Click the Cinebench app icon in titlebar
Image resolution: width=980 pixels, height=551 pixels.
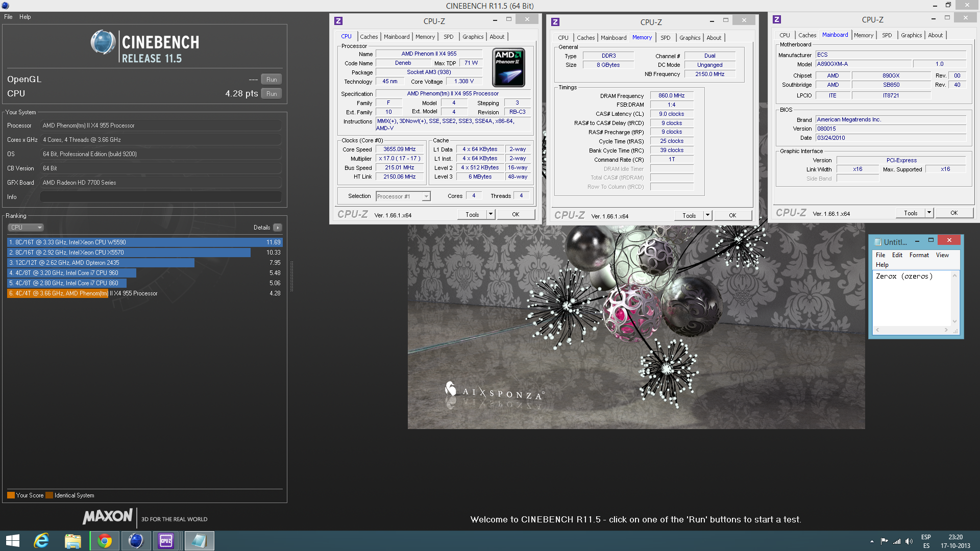tap(5, 6)
